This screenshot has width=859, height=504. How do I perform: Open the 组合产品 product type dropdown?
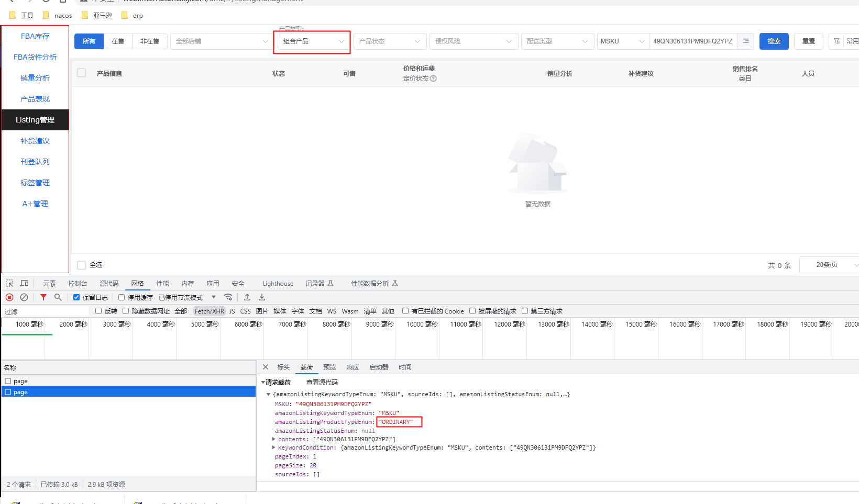(313, 41)
